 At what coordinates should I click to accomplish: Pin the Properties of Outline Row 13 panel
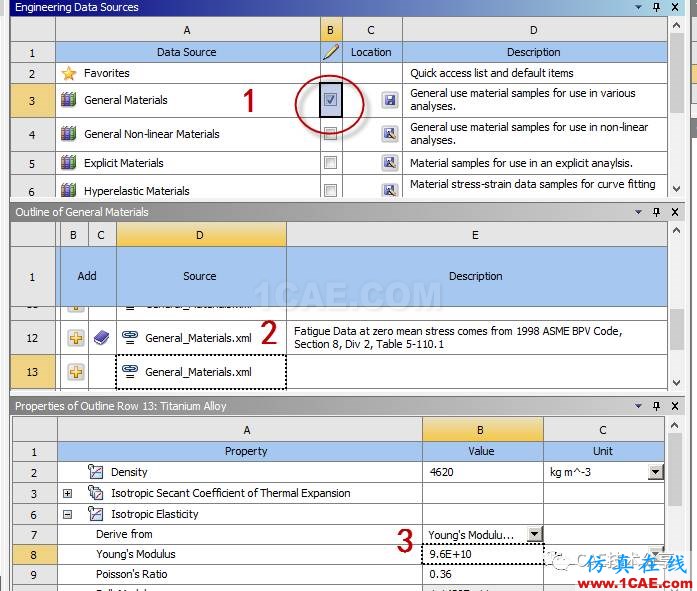(657, 406)
